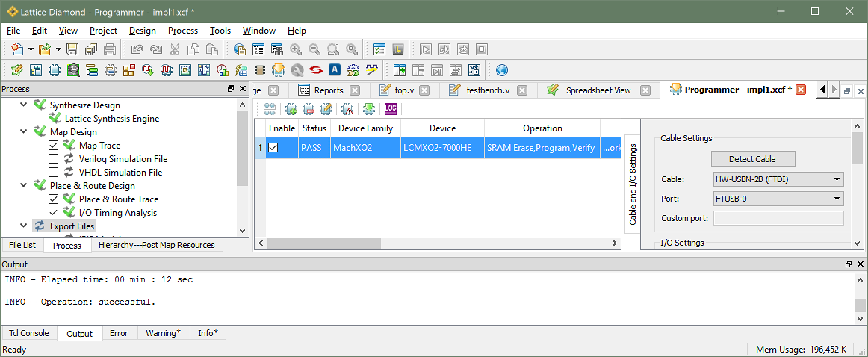Click the Cable and I/O Settings side tab
Screen dimensions: 868x357
click(633, 184)
